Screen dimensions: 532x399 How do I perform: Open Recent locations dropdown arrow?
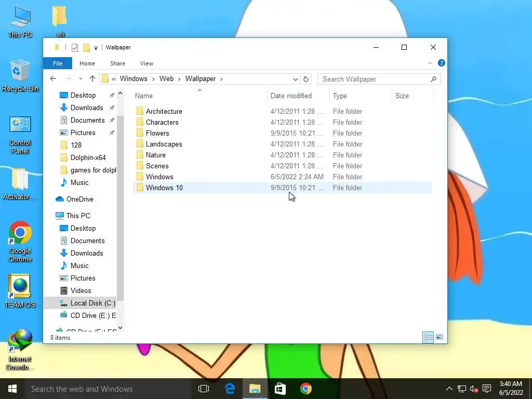point(81,79)
